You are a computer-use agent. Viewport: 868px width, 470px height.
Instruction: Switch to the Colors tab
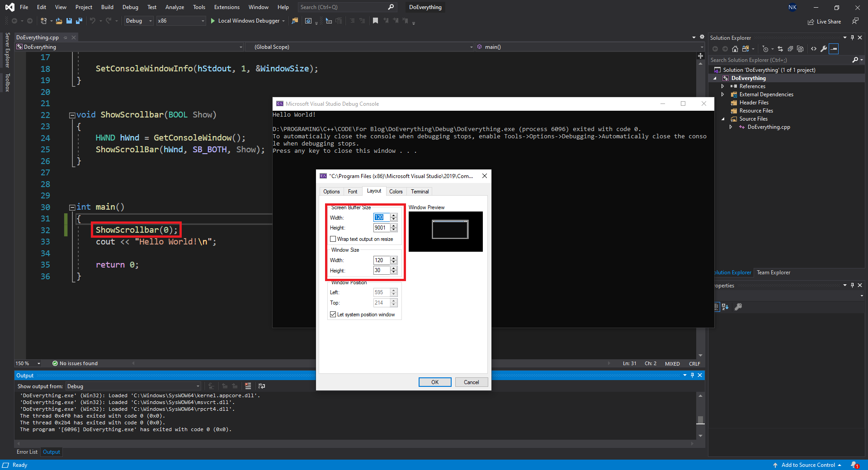click(x=396, y=191)
